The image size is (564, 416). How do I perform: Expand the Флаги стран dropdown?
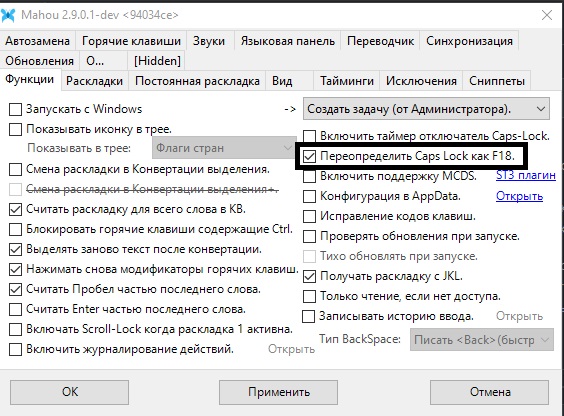(x=224, y=148)
